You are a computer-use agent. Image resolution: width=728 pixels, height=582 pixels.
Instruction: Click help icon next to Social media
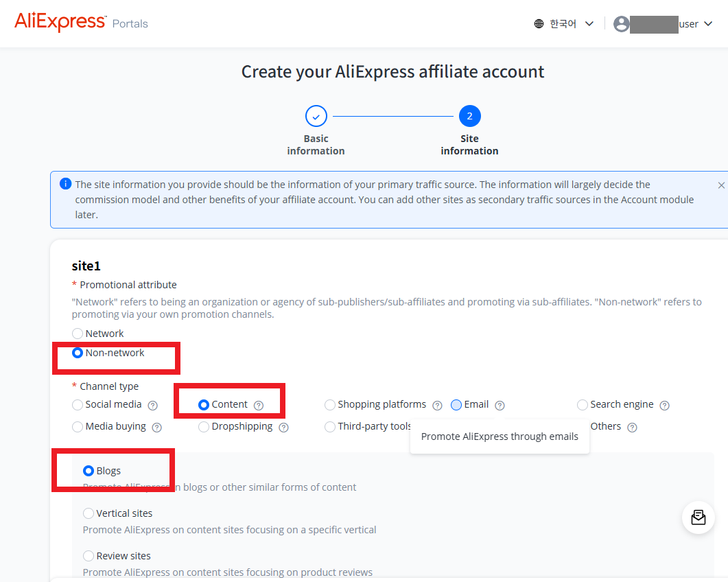[153, 406]
